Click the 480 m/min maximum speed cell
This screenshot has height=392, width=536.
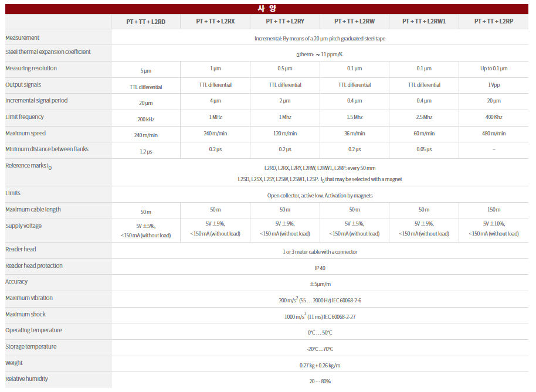pos(494,134)
